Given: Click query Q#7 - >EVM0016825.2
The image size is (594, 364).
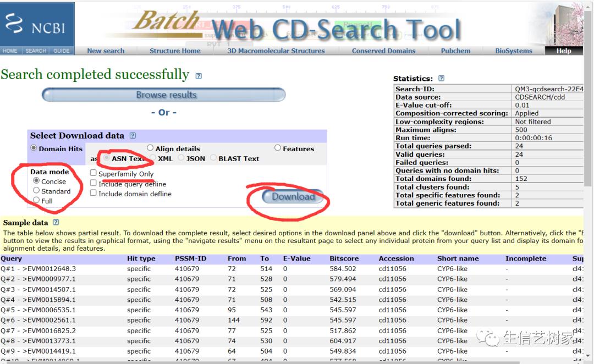Looking at the screenshot, I should click(x=38, y=330).
